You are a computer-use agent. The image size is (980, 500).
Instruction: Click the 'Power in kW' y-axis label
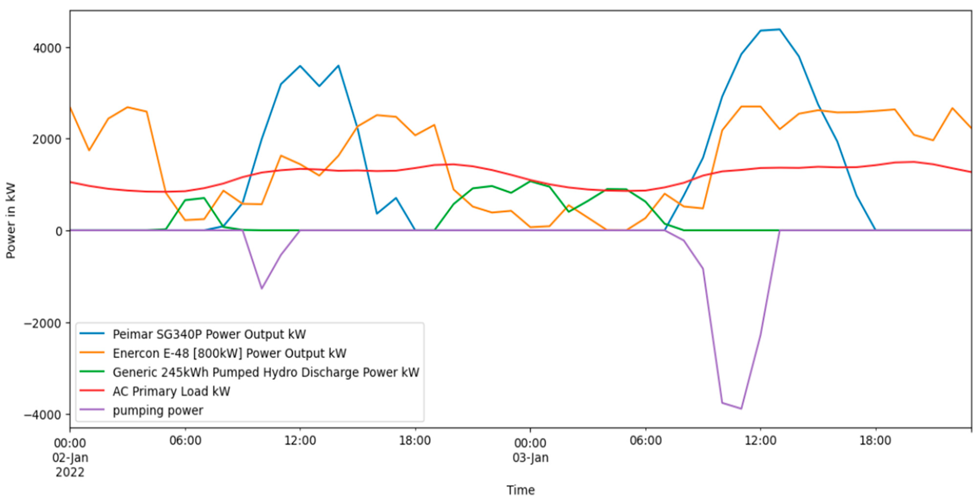click(x=11, y=220)
